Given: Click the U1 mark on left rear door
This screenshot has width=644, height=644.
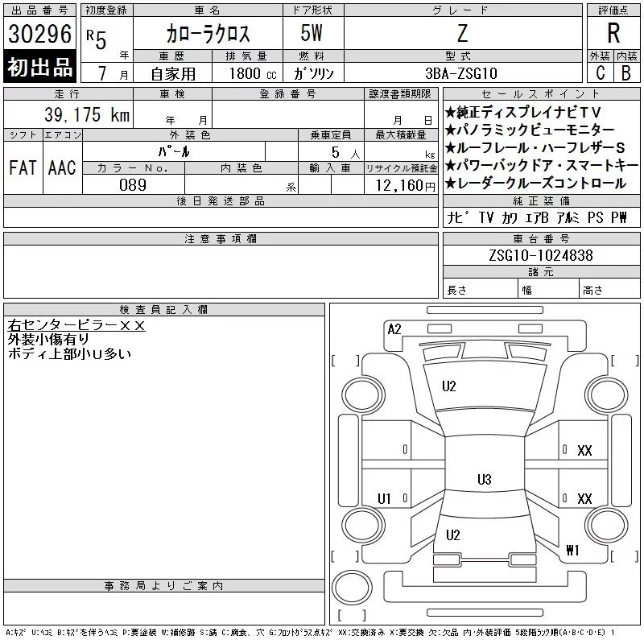Looking at the screenshot, I should (384, 498).
